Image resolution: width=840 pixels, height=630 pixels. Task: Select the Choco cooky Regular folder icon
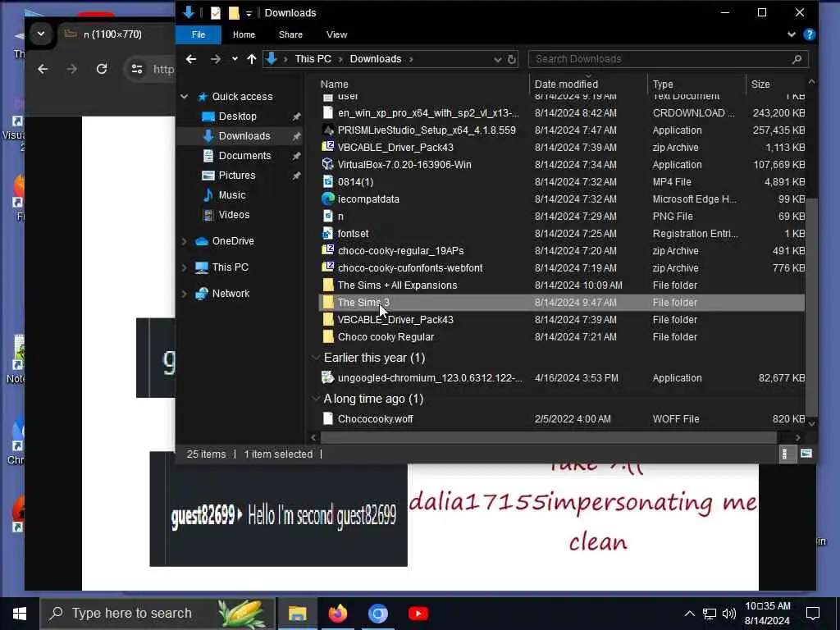click(x=328, y=336)
